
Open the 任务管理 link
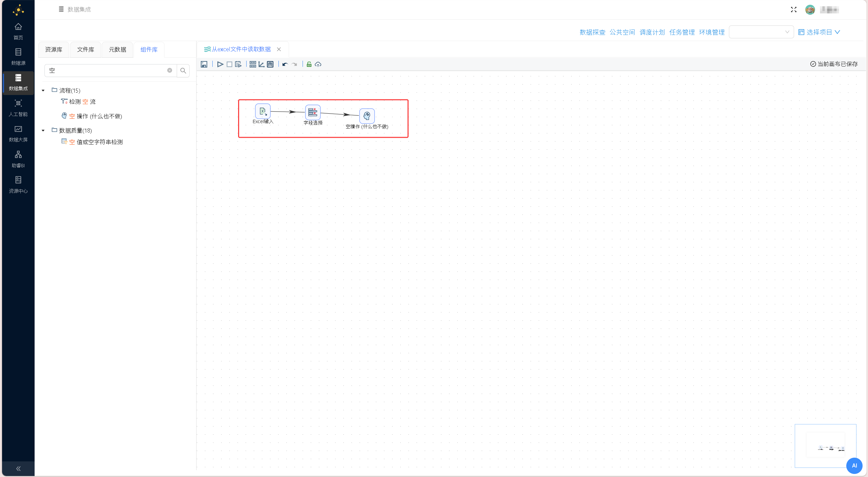[682, 32]
